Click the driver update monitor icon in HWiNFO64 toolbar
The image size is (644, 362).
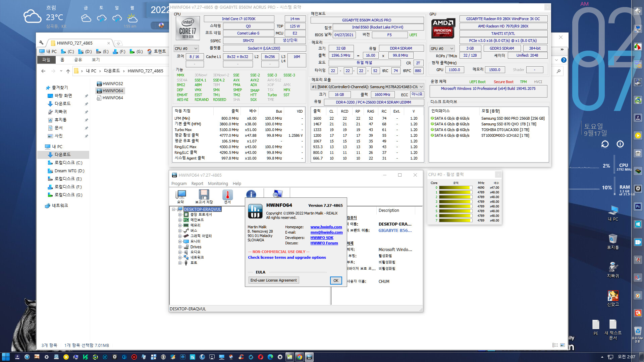pyautogui.click(x=277, y=194)
